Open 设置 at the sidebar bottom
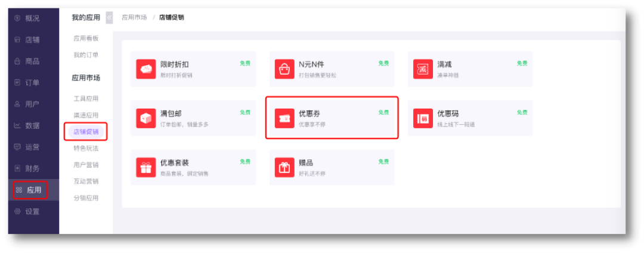Image resolution: width=644 pixels, height=253 pixels. [x=27, y=211]
